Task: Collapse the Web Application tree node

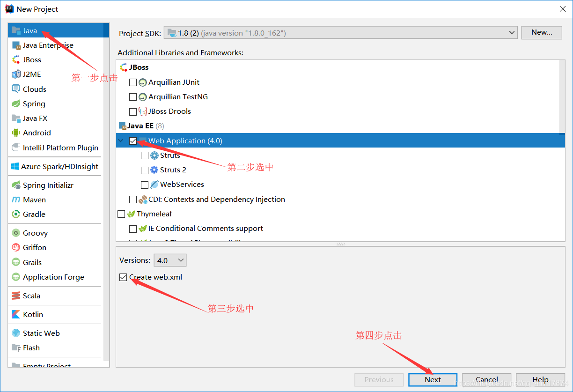Action: pyautogui.click(x=121, y=141)
